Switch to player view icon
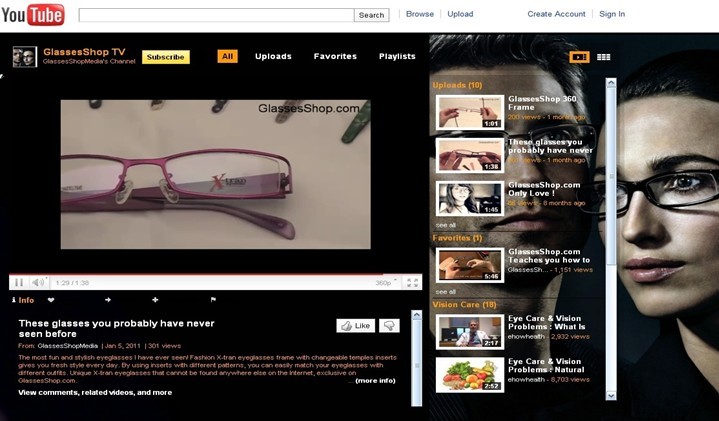 tap(579, 57)
